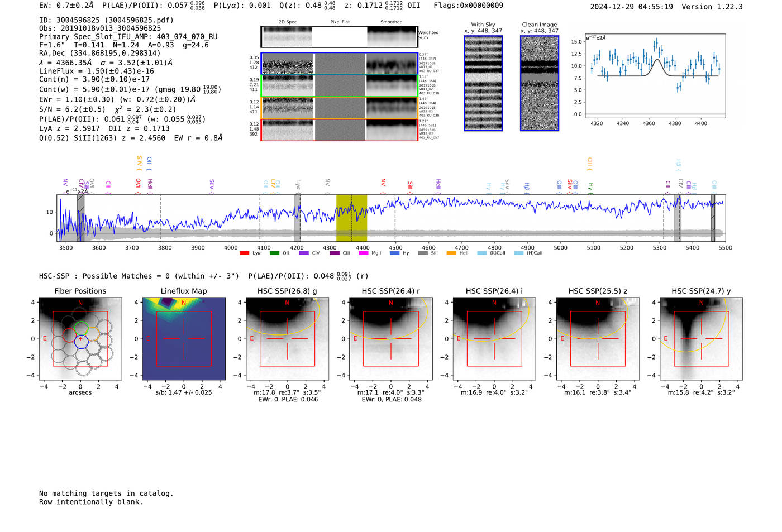This screenshot has height=532, width=782.
Task: Select the HSC SSP(26.4) i cutout
Action: (494, 338)
